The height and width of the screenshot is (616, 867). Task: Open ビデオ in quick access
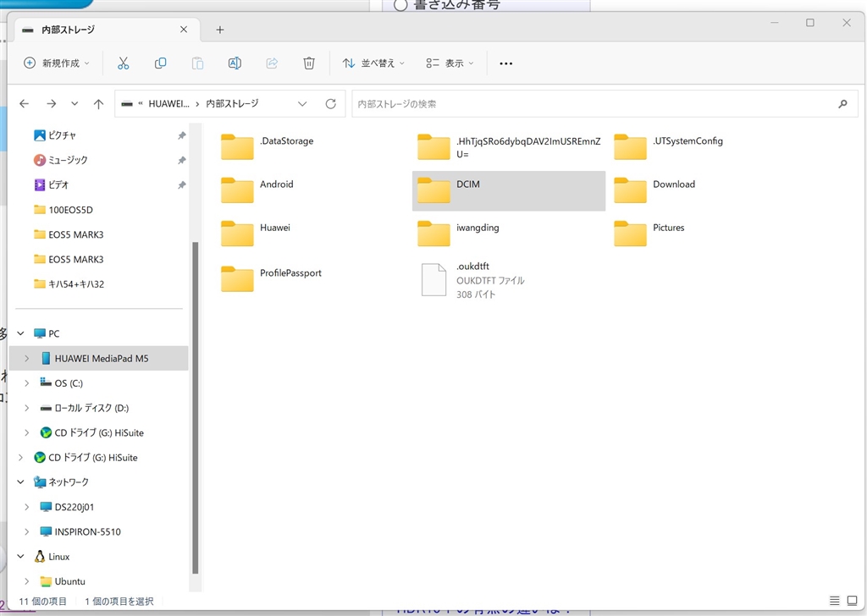52,185
